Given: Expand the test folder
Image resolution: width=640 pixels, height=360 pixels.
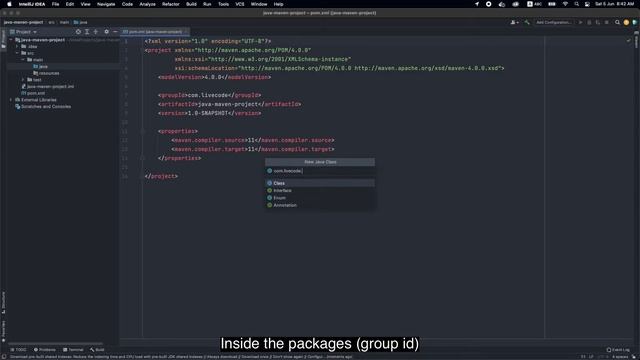Looking at the screenshot, I should click(x=23, y=80).
